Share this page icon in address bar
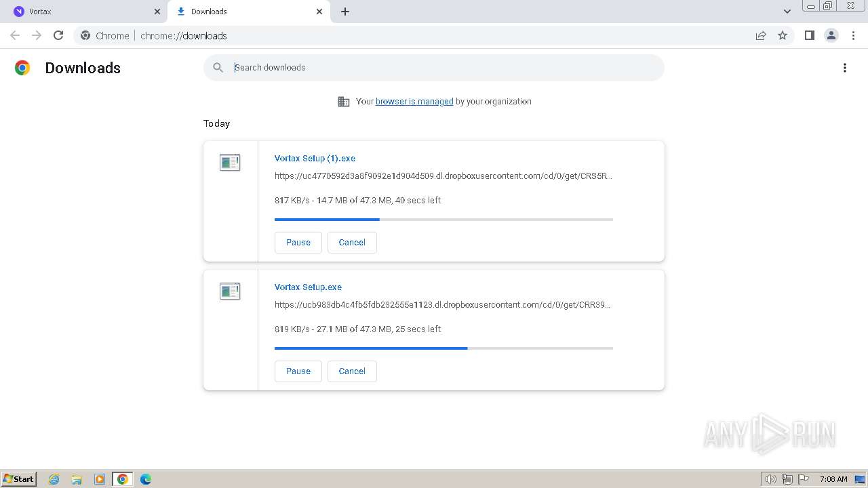 [x=761, y=36]
